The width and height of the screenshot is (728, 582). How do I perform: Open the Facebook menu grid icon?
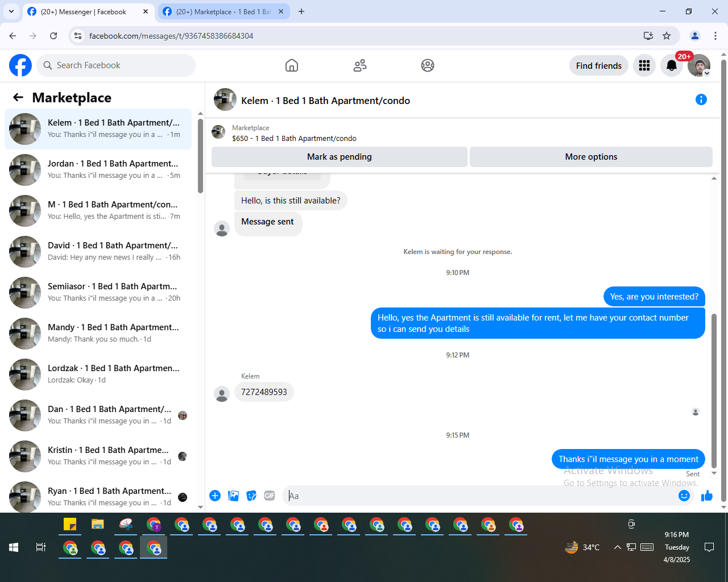(x=644, y=65)
